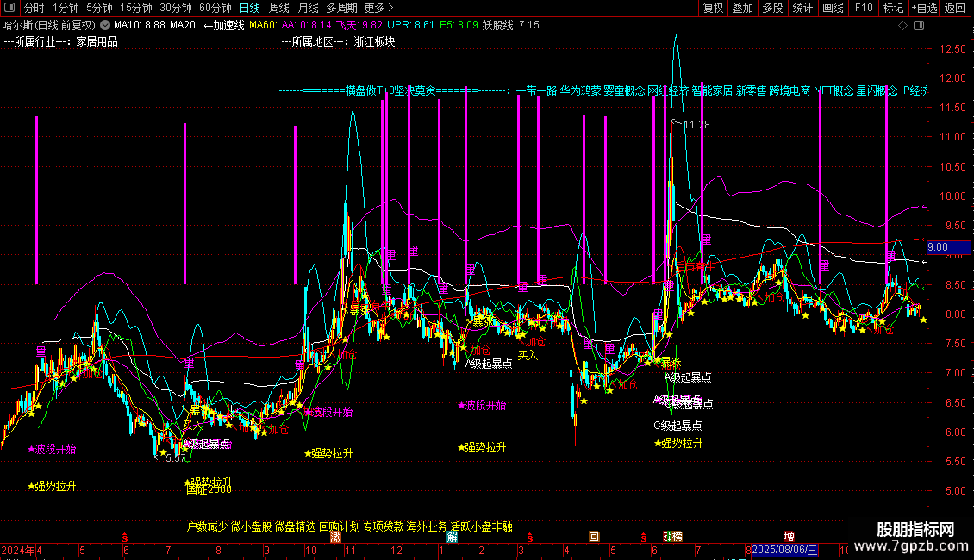Open the 多股 multi-stock view
The width and height of the screenshot is (974, 560).
[772, 8]
